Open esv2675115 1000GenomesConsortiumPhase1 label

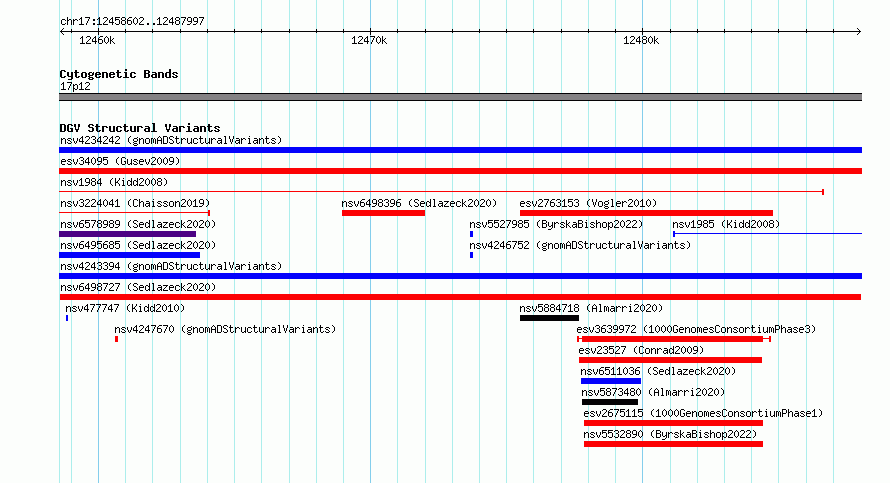click(703, 413)
